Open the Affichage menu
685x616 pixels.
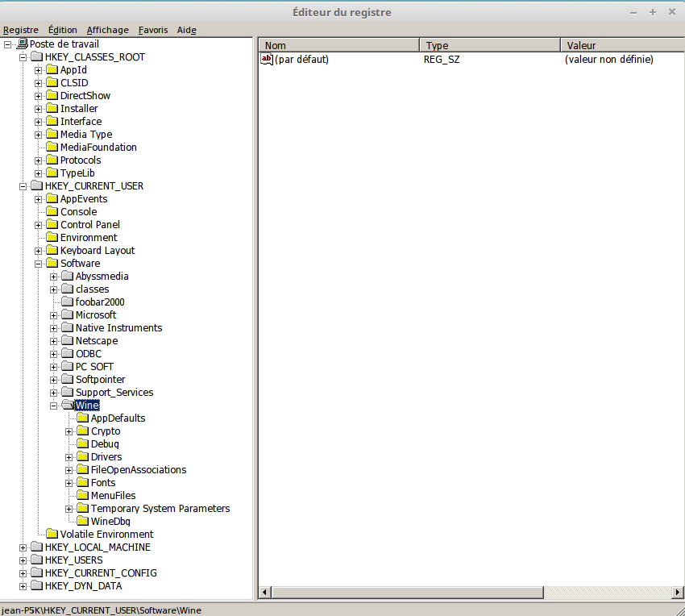[x=107, y=30]
